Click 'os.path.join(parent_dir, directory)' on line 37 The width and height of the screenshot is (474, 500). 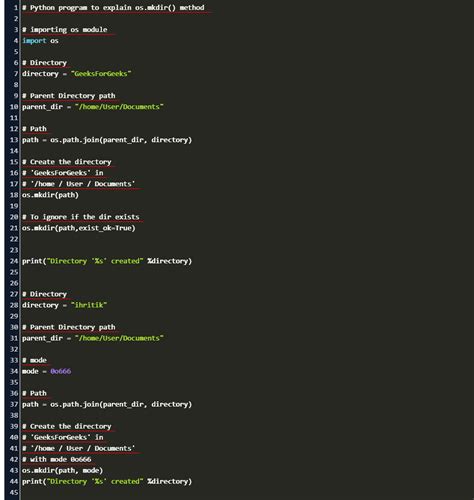pyautogui.click(x=121, y=404)
